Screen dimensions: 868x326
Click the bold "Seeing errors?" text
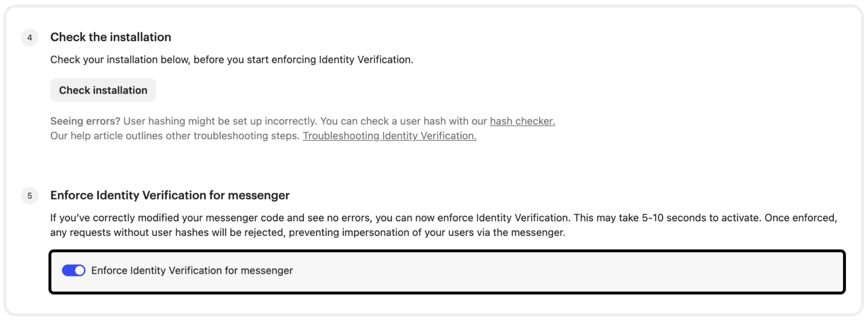(85, 122)
